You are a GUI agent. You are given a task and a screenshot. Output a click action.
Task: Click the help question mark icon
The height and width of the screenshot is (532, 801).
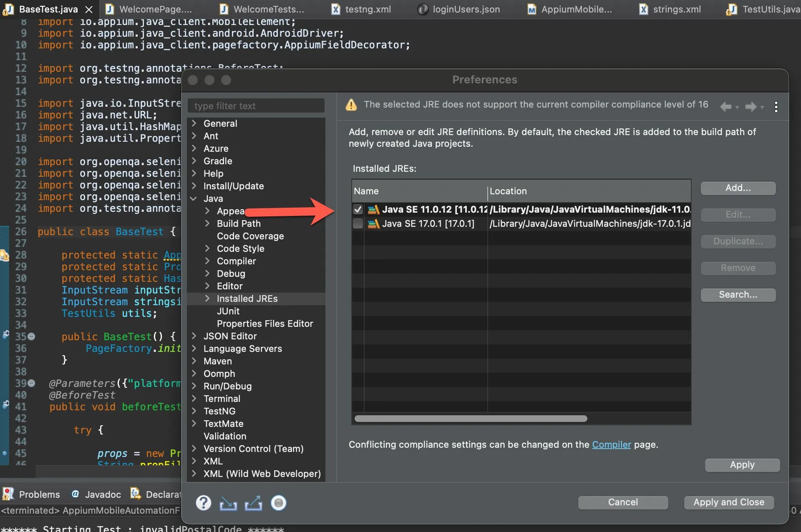pos(203,503)
